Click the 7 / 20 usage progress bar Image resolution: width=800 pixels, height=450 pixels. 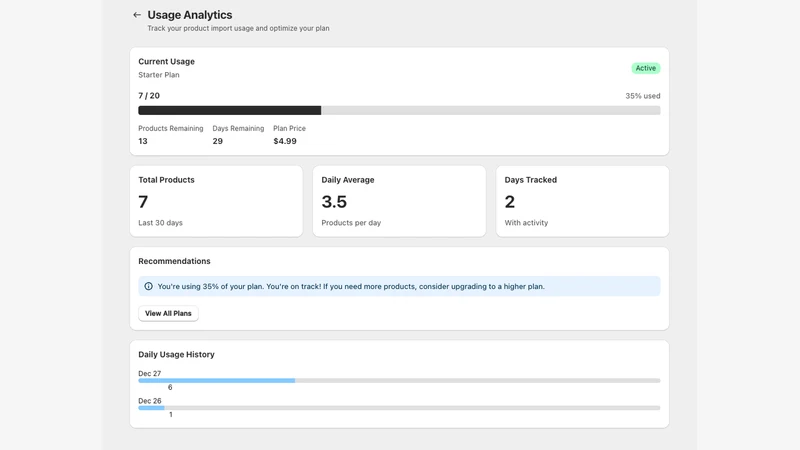(x=399, y=110)
